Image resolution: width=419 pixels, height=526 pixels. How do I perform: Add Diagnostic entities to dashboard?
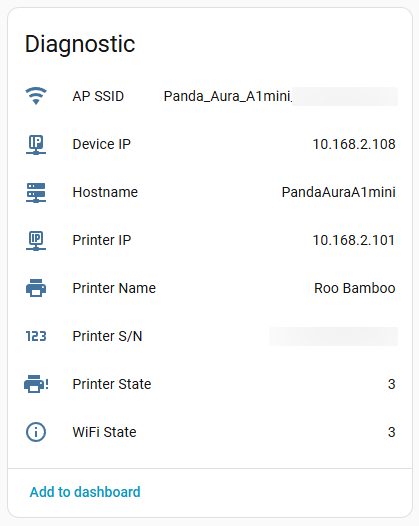85,492
